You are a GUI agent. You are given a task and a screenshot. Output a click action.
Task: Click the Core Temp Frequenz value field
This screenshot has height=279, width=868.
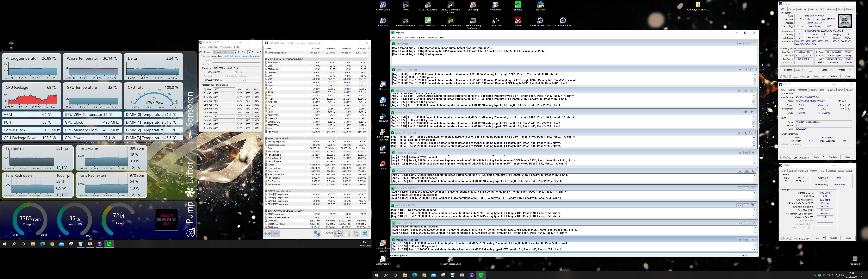click(x=236, y=68)
